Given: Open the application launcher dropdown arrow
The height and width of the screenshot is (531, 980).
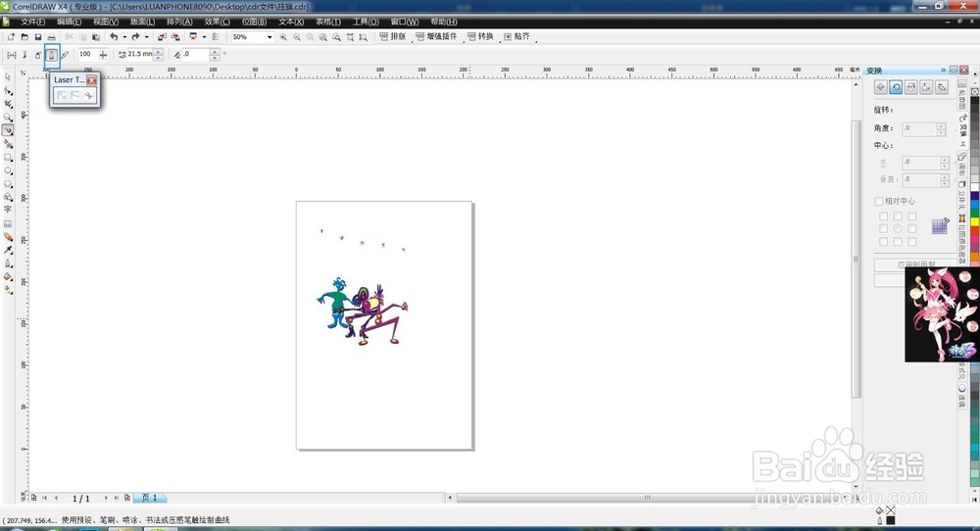Looking at the screenshot, I should point(204,37).
